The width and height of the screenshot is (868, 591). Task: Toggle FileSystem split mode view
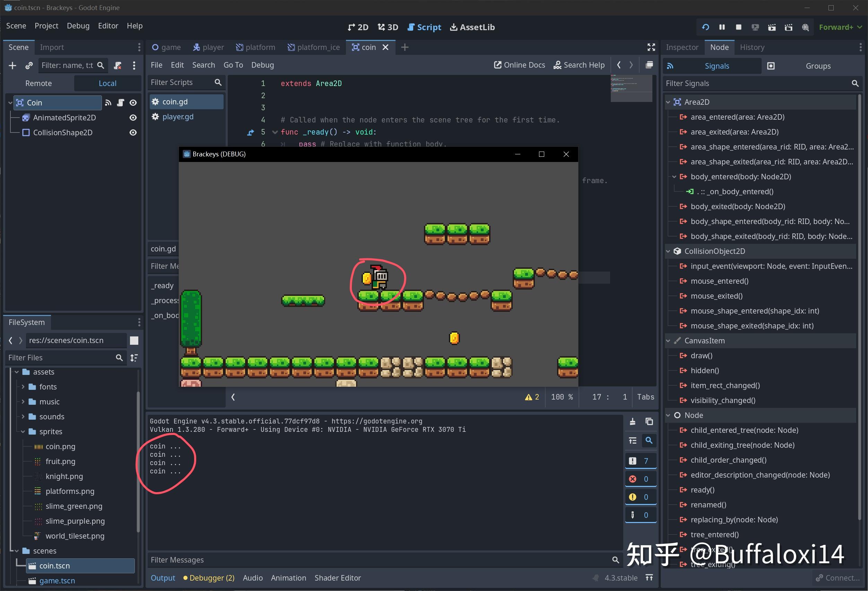tap(134, 341)
